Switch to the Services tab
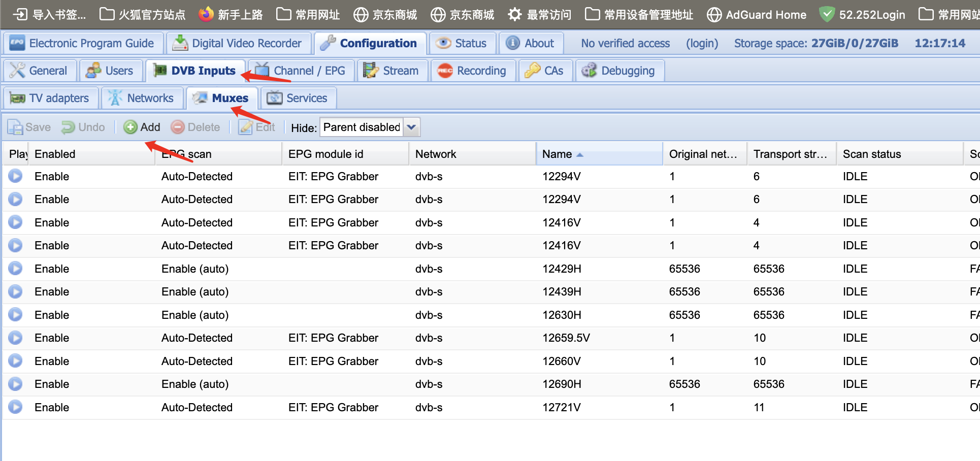This screenshot has width=980, height=461. click(298, 98)
